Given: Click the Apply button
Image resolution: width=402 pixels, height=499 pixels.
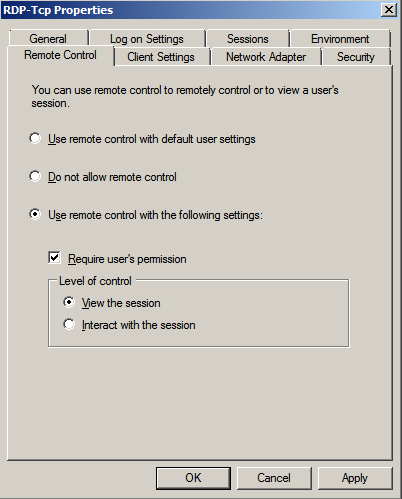Looking at the screenshot, I should [355, 478].
